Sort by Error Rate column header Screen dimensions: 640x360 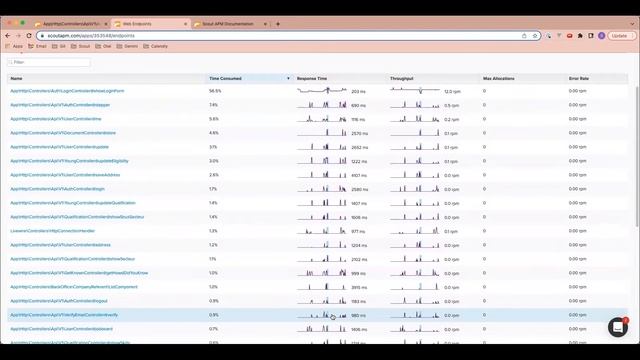click(578, 78)
